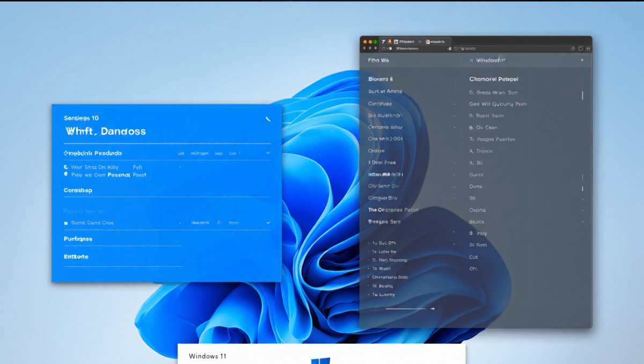Select 'Shots' in right column
Screen dimensions: 644x364
[477, 222]
